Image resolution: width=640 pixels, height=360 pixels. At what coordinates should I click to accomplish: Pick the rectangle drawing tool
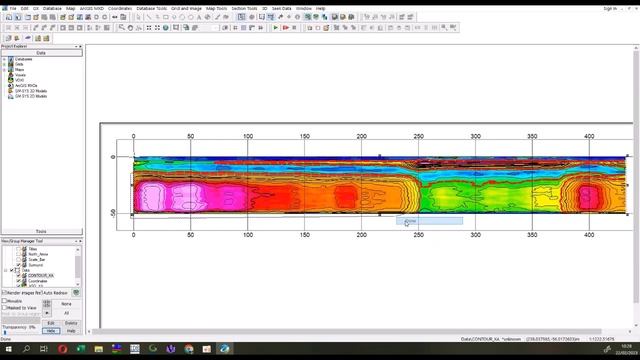click(x=166, y=17)
